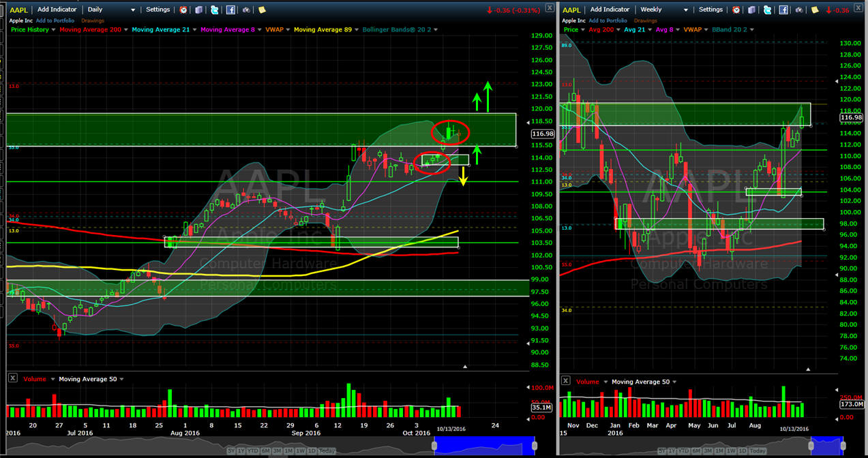Click the Drawings link in Weekly chart

[x=646, y=20]
